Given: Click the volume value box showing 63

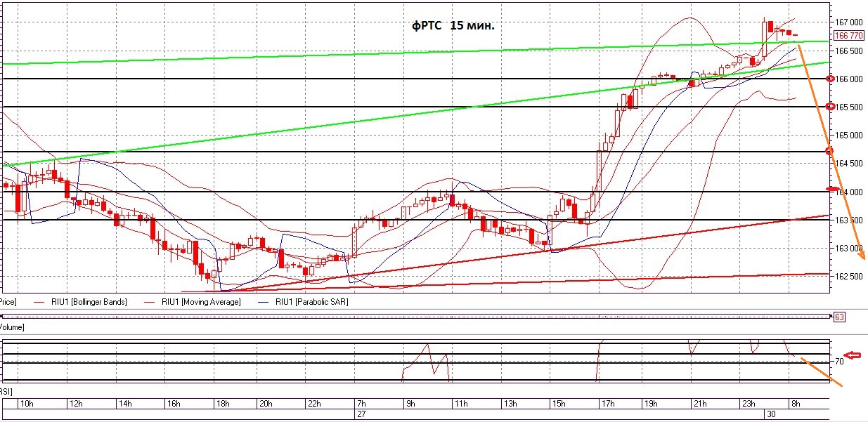Looking at the screenshot, I should (x=839, y=317).
